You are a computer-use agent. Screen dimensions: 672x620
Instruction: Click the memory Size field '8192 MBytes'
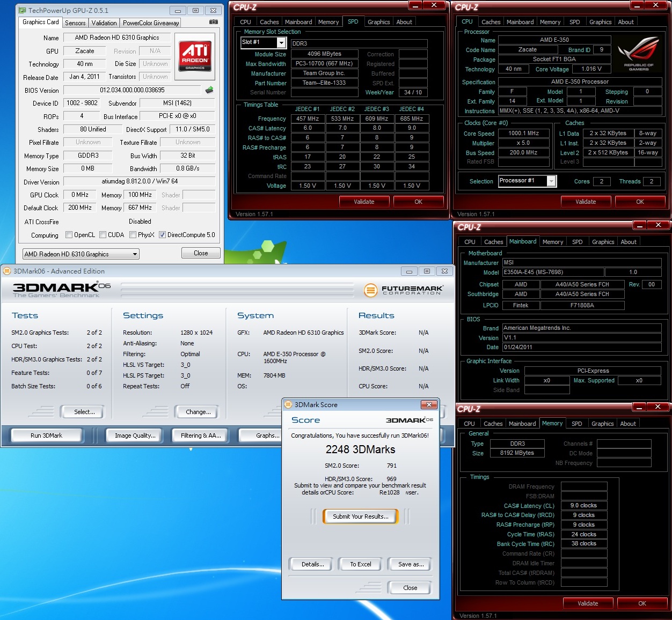(x=517, y=453)
